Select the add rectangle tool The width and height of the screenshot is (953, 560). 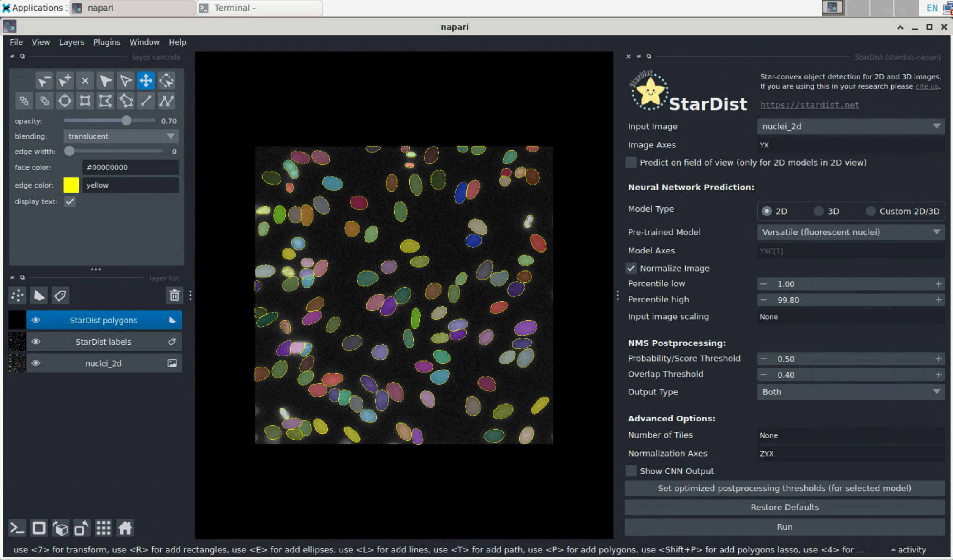(85, 101)
